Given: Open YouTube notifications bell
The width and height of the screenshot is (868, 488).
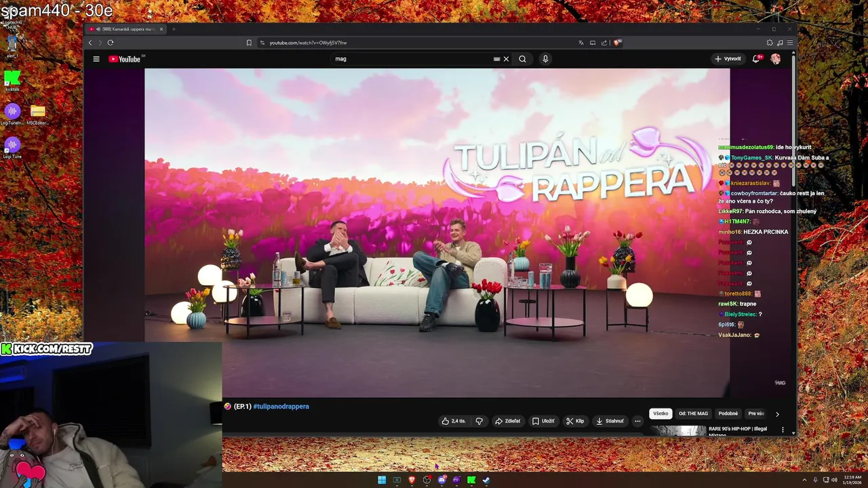Looking at the screenshot, I should point(756,59).
